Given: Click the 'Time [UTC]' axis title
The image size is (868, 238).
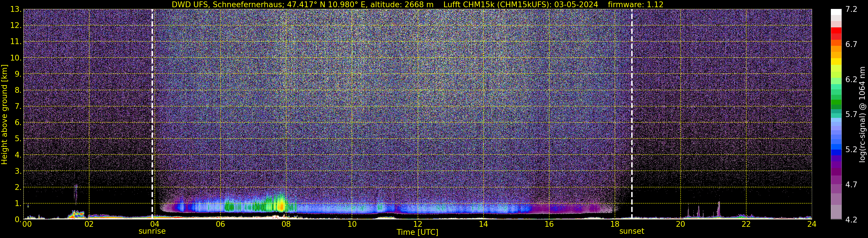Looking at the screenshot, I should point(417,232).
